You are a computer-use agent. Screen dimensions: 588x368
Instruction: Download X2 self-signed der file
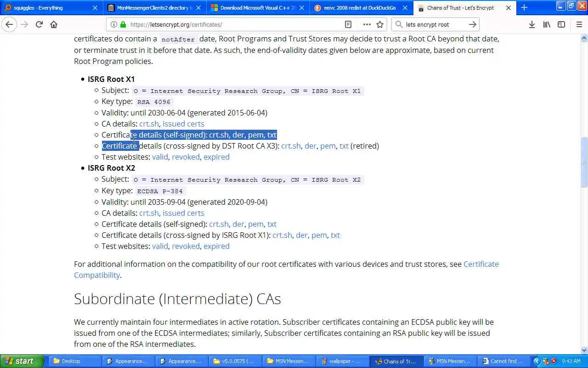238,224
